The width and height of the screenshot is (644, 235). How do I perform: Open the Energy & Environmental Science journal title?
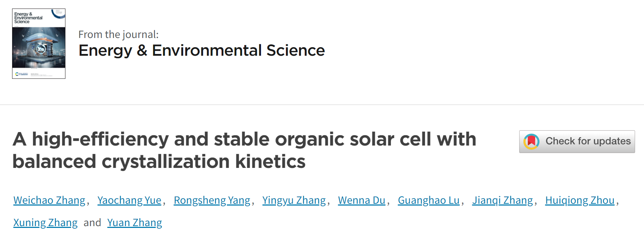click(x=202, y=50)
